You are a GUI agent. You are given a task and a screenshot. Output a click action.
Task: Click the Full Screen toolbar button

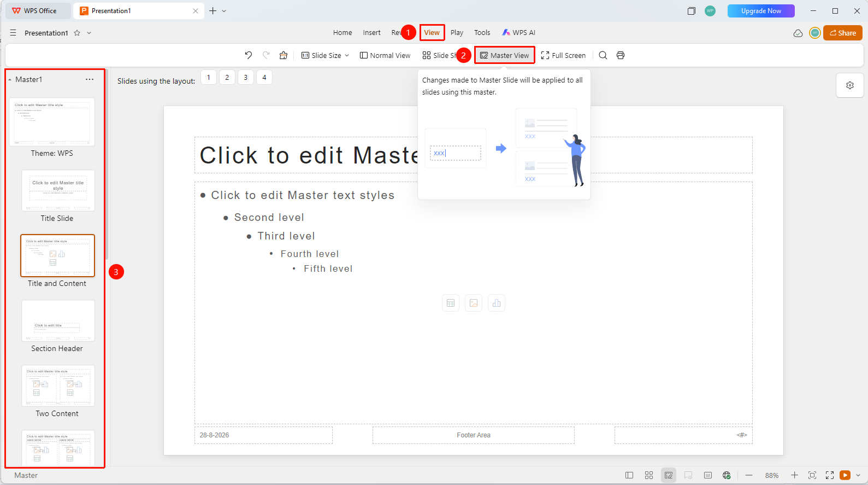563,55
